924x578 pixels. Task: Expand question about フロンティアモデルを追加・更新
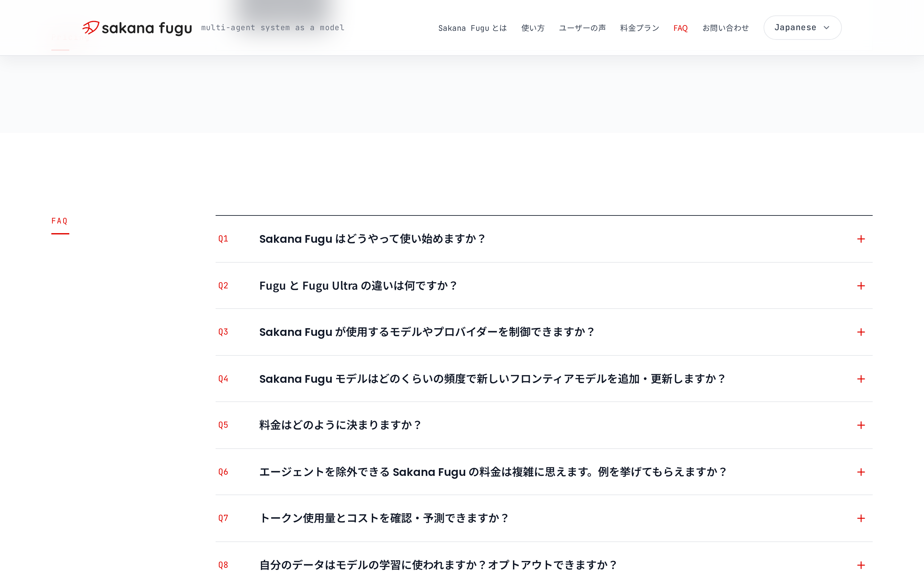[492, 379]
